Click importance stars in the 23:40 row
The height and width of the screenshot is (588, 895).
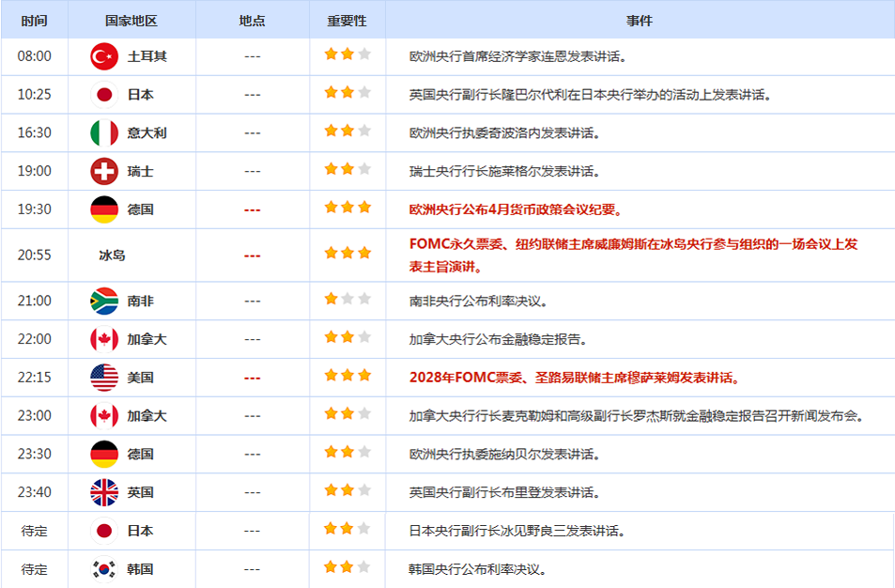(347, 489)
